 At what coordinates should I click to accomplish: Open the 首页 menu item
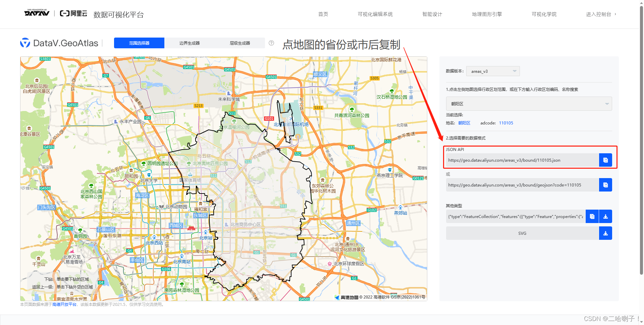(x=323, y=14)
